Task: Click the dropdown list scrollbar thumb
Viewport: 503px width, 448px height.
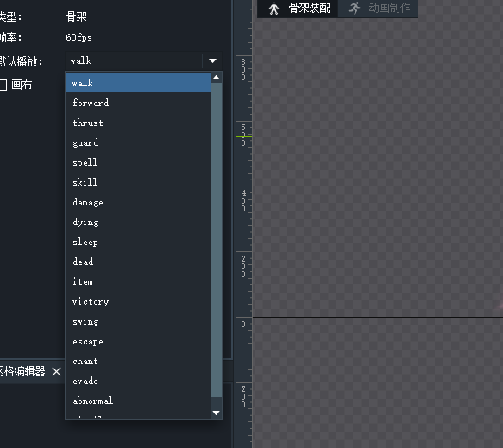Action: [217, 240]
